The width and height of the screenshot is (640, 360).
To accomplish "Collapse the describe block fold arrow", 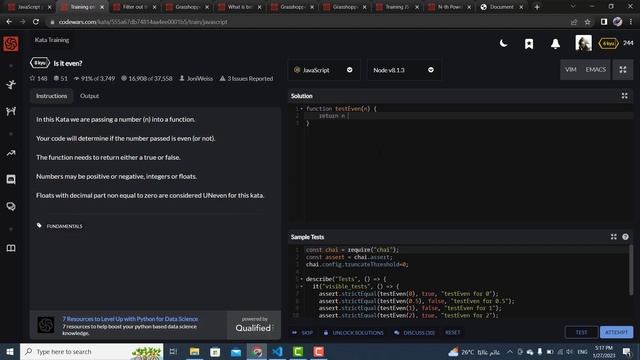I will [x=302, y=279].
